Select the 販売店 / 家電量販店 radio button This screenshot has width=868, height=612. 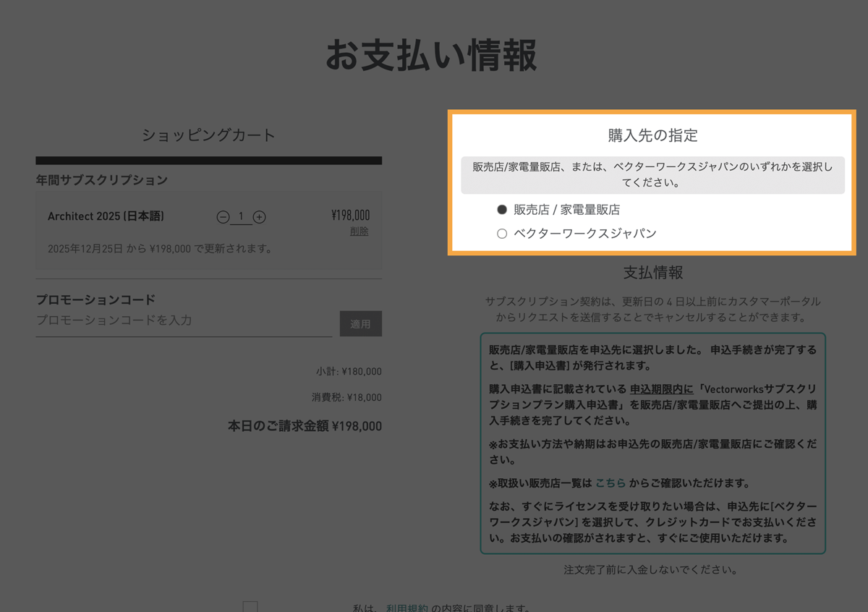pos(502,210)
